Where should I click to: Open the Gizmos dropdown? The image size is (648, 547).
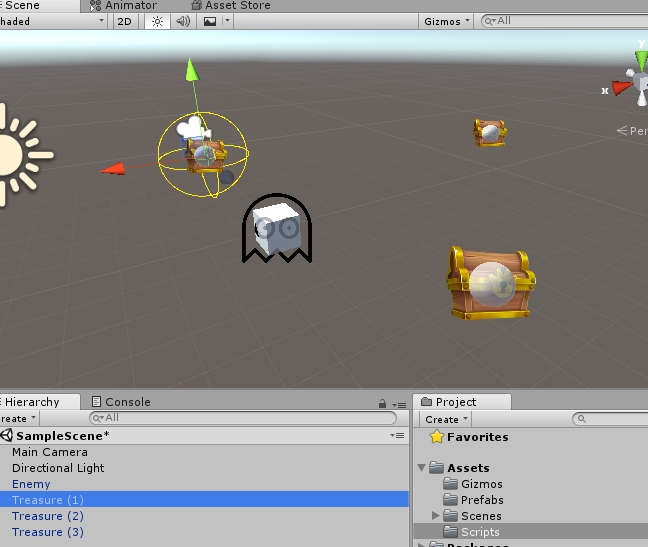447,21
